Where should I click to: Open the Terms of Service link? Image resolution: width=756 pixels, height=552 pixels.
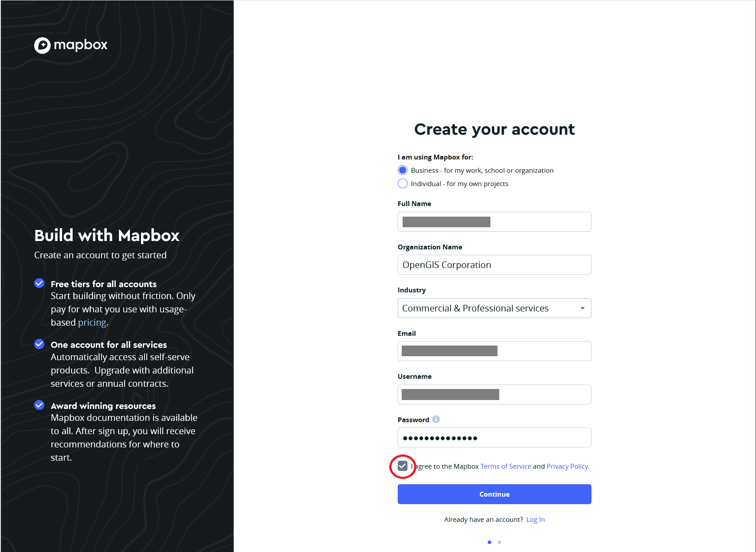click(505, 466)
